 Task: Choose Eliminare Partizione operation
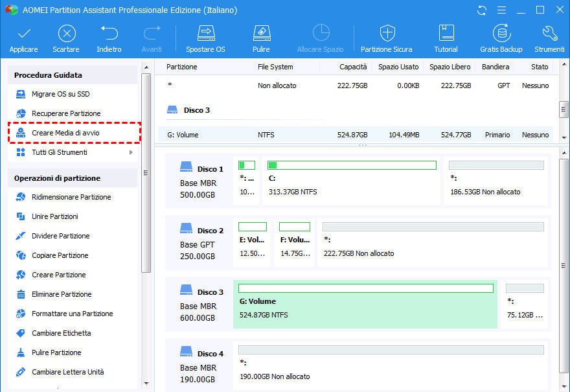[x=62, y=294]
